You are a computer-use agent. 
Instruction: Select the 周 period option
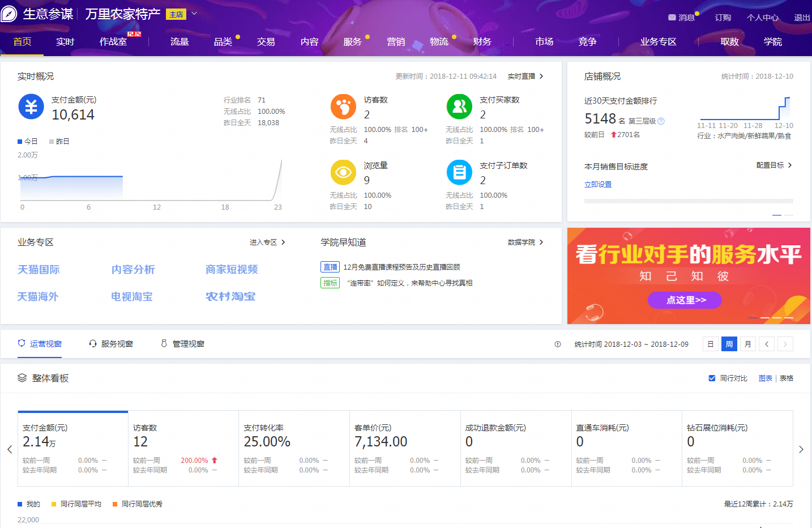coord(729,344)
